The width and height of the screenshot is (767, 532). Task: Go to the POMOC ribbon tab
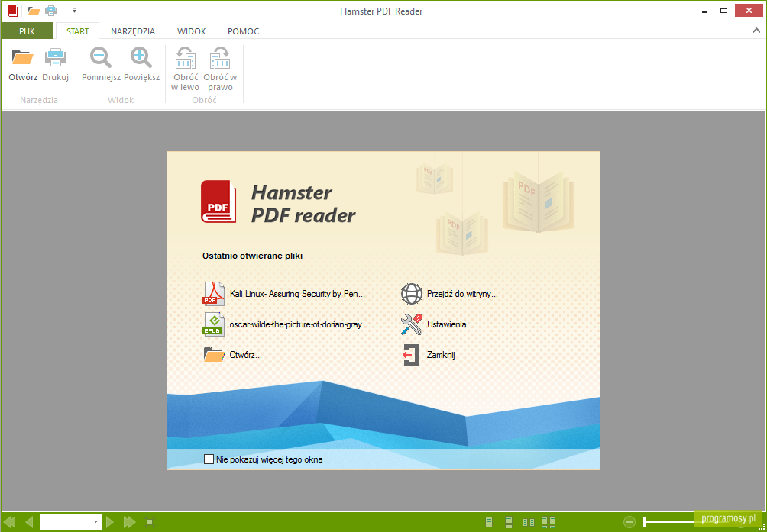click(x=243, y=31)
